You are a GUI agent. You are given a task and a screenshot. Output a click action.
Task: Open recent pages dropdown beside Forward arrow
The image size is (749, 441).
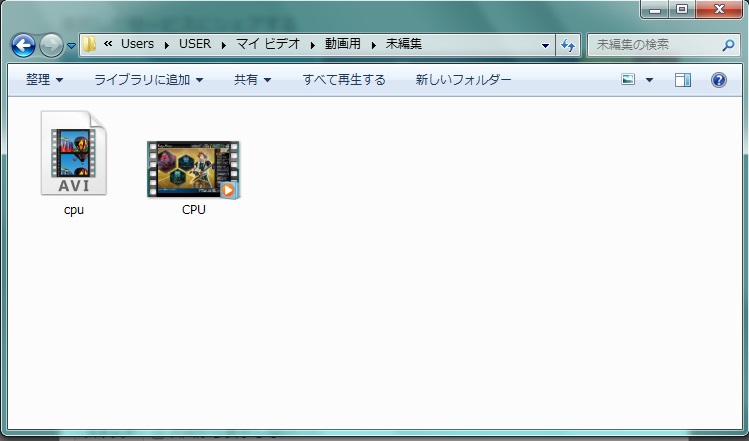point(71,46)
